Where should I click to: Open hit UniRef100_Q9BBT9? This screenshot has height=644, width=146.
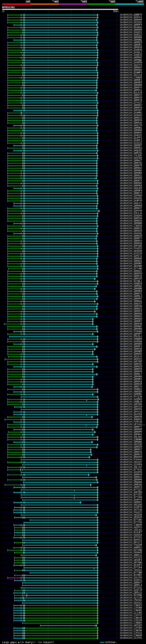tap(131, 15)
